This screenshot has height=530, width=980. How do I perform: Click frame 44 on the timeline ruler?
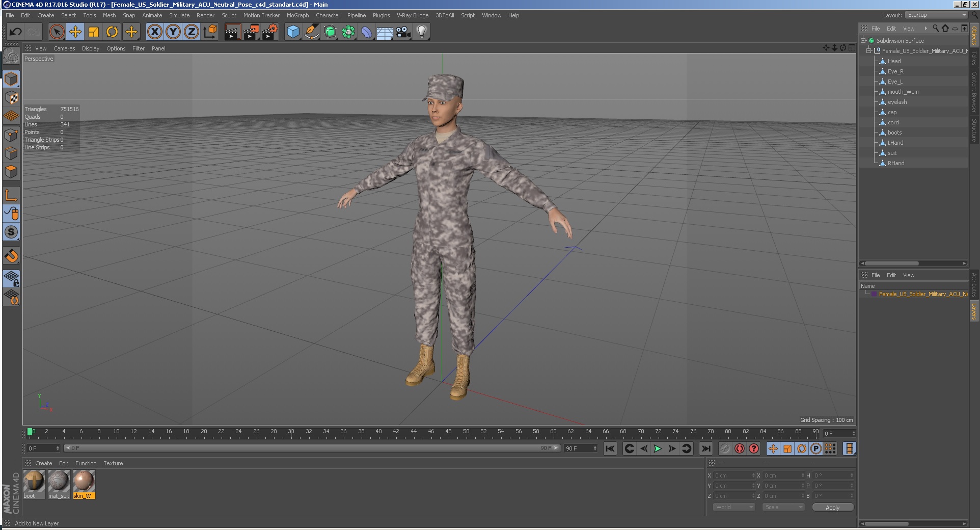(414, 432)
